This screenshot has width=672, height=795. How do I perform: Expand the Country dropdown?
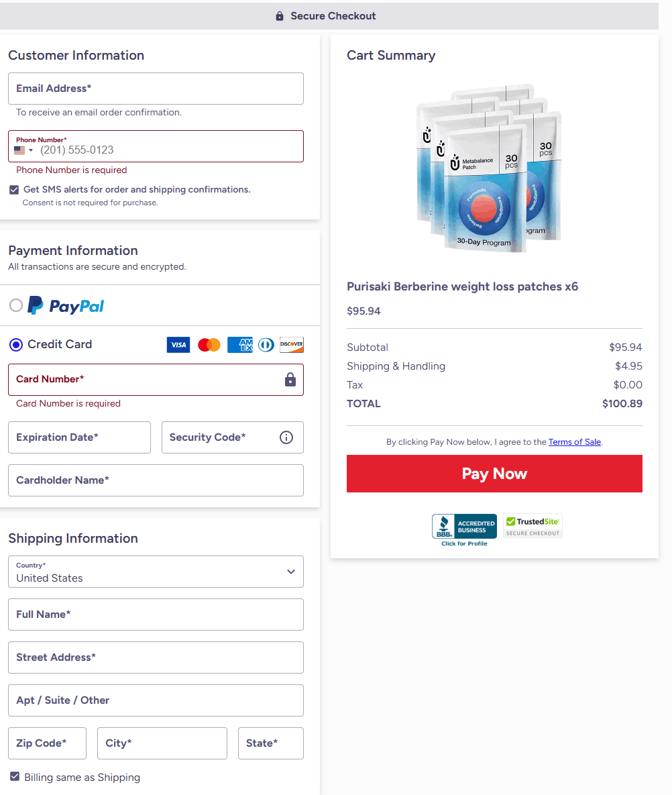point(156,572)
